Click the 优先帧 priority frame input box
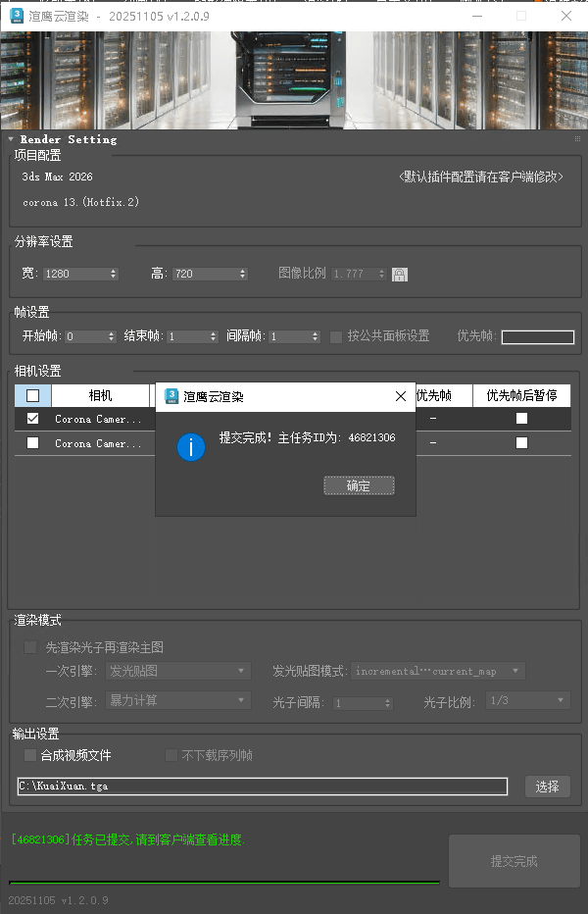The image size is (588, 914). (x=538, y=337)
